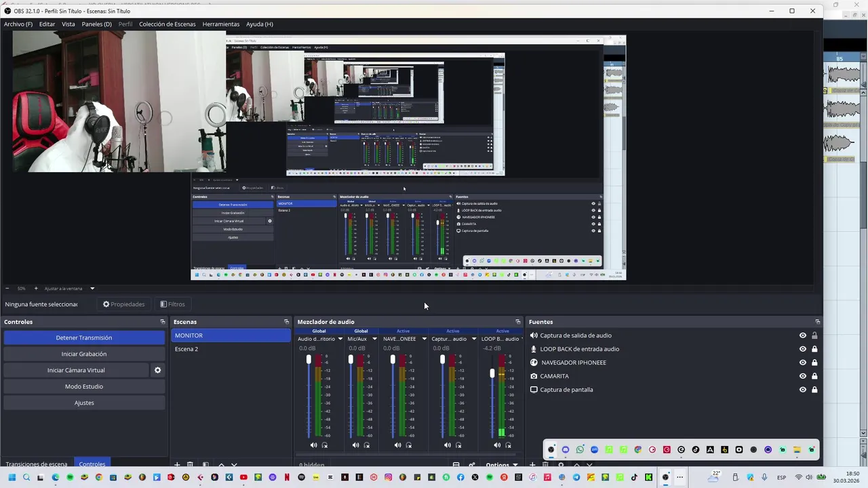Remove selected scene with trash icon
Viewport: 868px width, 488px height.
tap(190, 465)
